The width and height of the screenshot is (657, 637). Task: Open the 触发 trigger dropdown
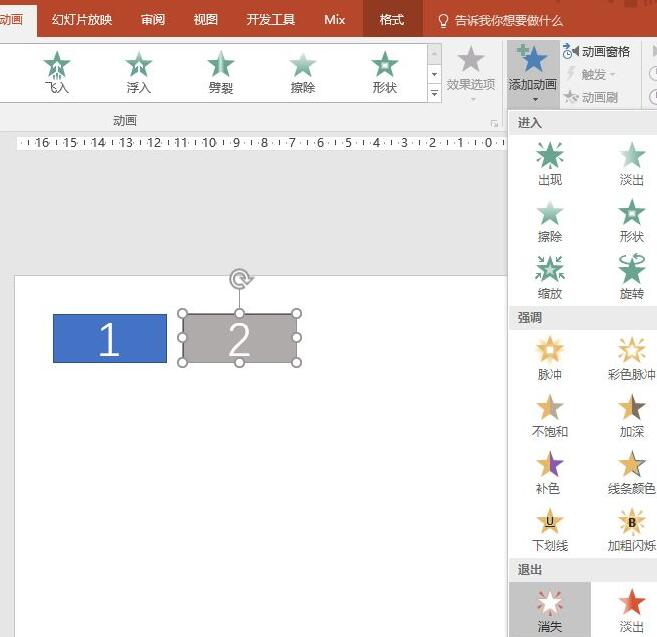(x=591, y=74)
